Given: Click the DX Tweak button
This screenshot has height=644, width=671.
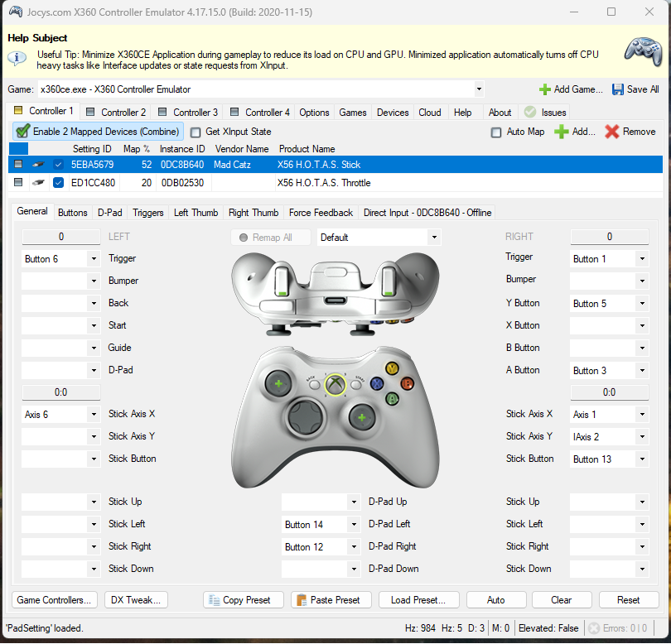Looking at the screenshot, I should (x=135, y=599).
